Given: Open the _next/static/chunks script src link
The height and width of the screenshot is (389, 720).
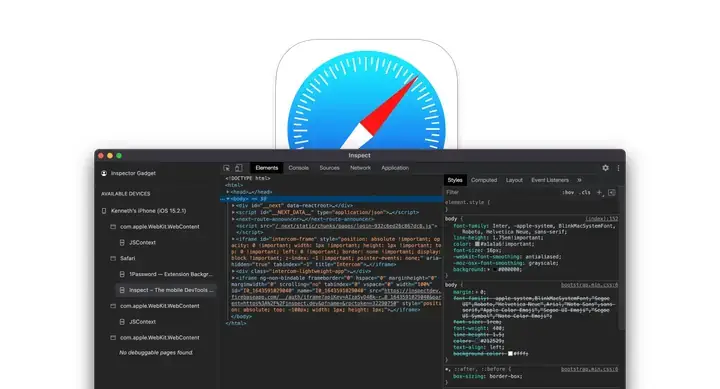Looking at the screenshot, I should pos(354,226).
